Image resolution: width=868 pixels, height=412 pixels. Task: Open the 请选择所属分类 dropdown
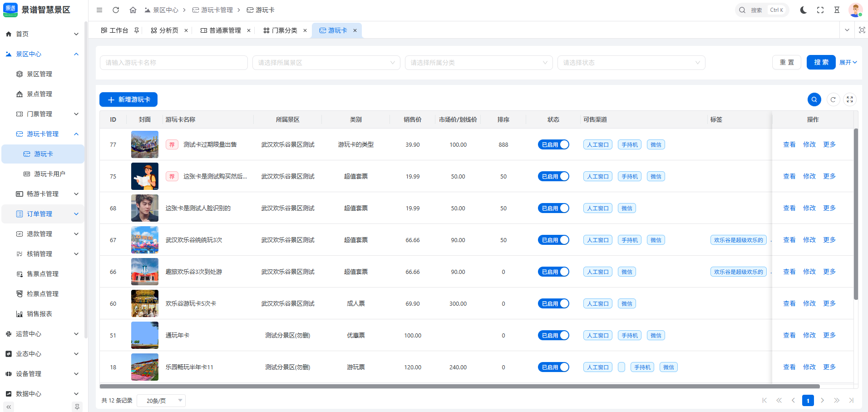pos(479,63)
